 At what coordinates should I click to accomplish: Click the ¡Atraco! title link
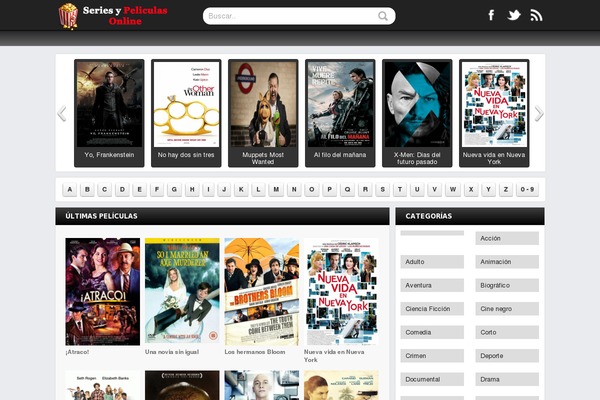tap(77, 352)
